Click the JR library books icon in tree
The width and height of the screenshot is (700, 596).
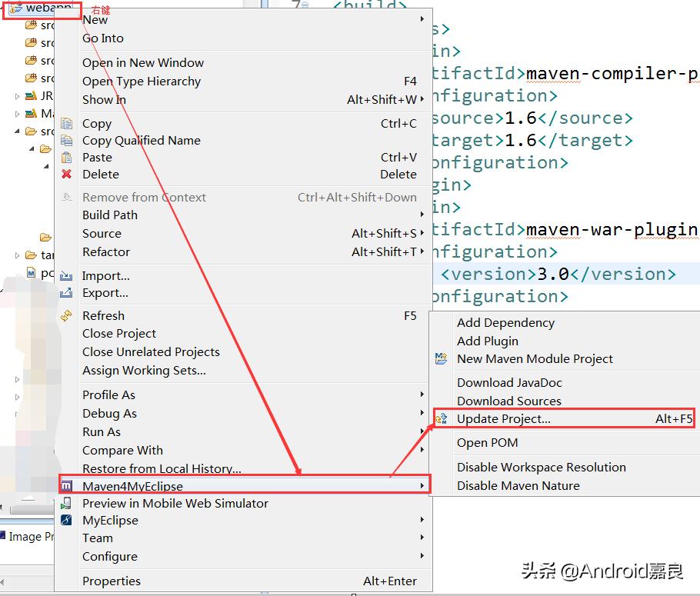[x=31, y=95]
